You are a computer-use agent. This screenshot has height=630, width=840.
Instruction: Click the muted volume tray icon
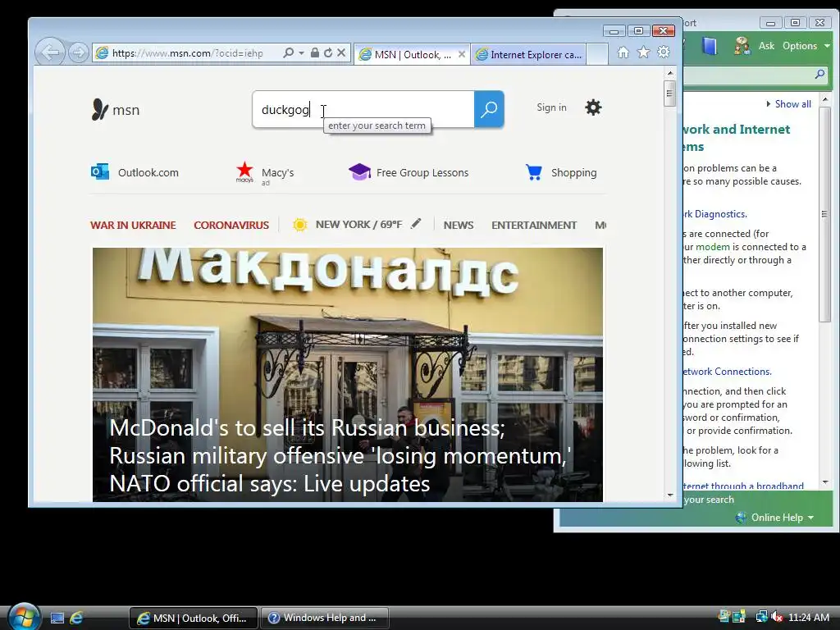776,617
